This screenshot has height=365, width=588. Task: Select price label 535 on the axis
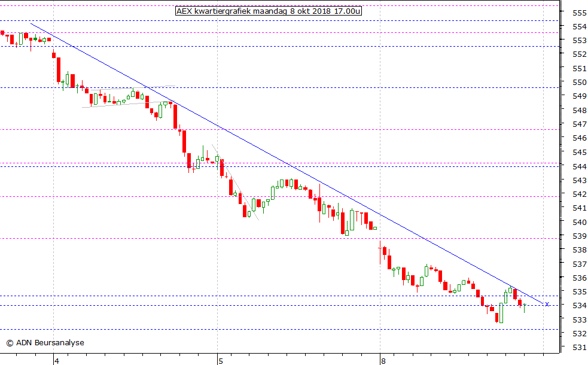point(580,291)
